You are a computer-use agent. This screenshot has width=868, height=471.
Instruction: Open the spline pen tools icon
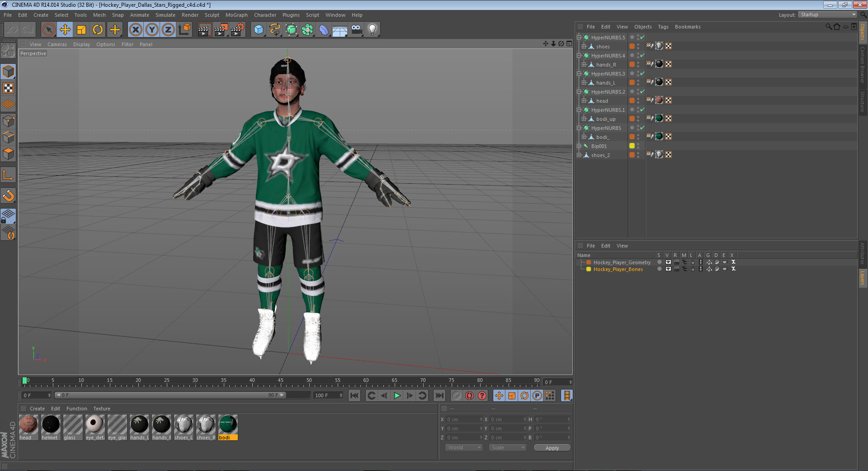coord(275,30)
